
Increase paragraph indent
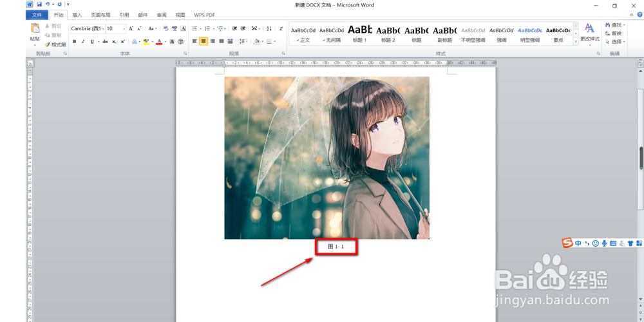pyautogui.click(x=243, y=29)
